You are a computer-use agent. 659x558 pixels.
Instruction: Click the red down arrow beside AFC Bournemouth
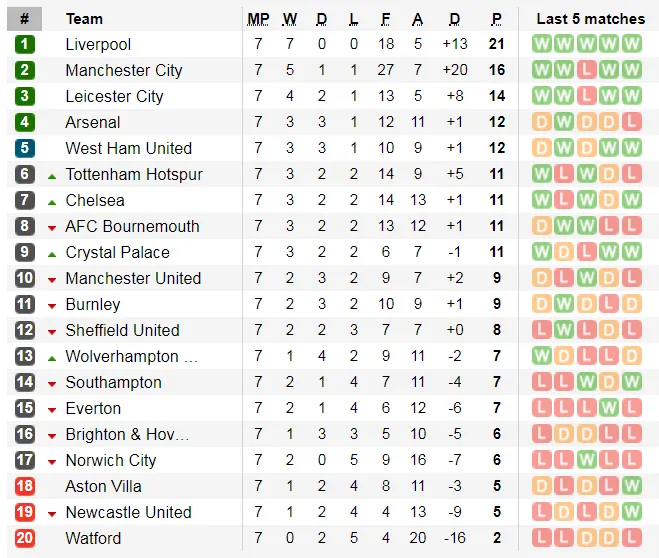[x=52, y=227]
